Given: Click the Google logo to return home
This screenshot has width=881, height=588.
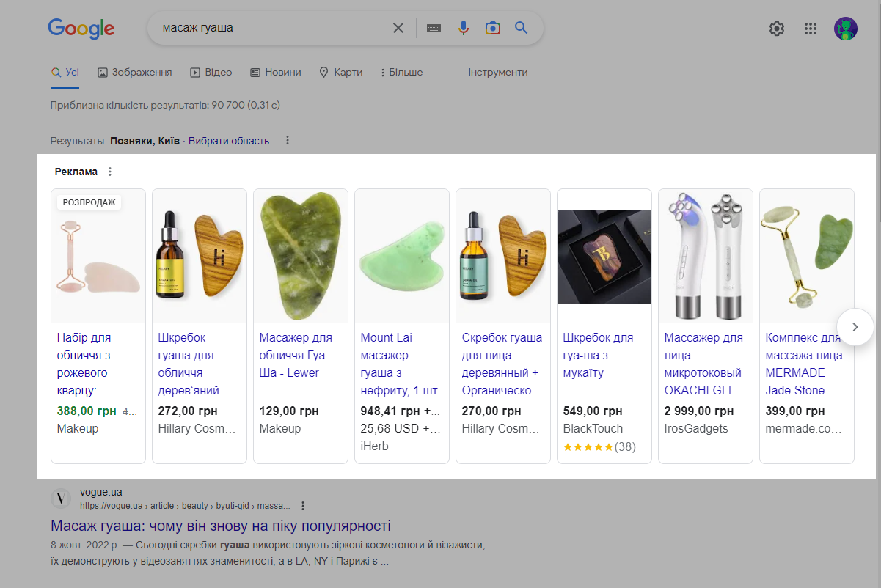Looking at the screenshot, I should (81, 29).
